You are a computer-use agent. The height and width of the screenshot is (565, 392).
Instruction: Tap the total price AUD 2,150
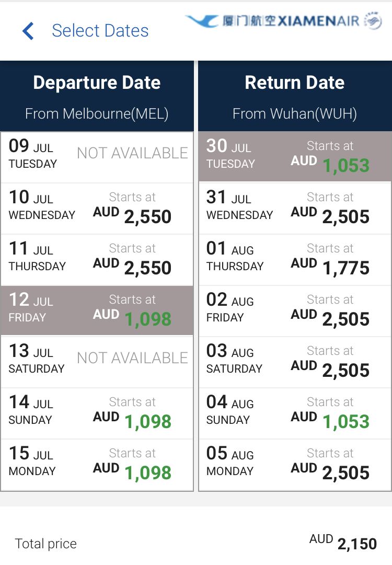[x=343, y=543]
